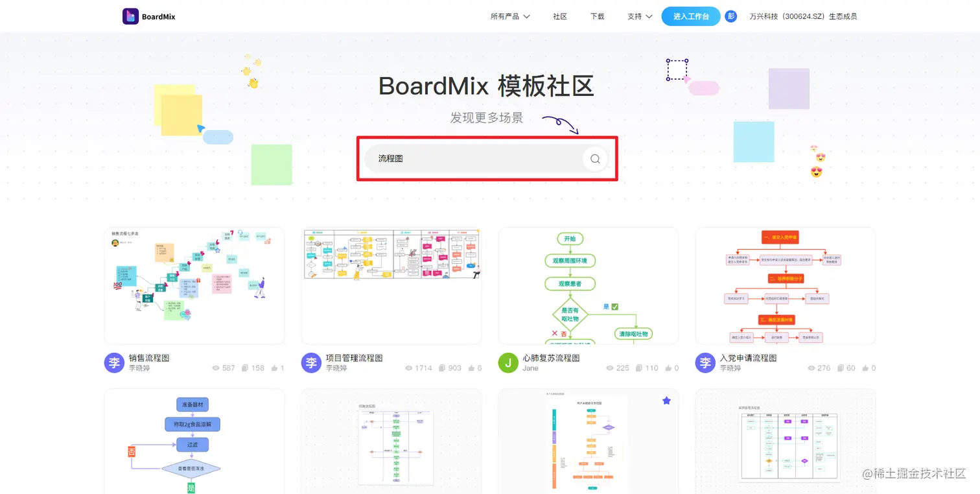Open second-row swimlane table flowchart thumbnail
Image resolution: width=980 pixels, height=494 pixels.
coord(786,441)
